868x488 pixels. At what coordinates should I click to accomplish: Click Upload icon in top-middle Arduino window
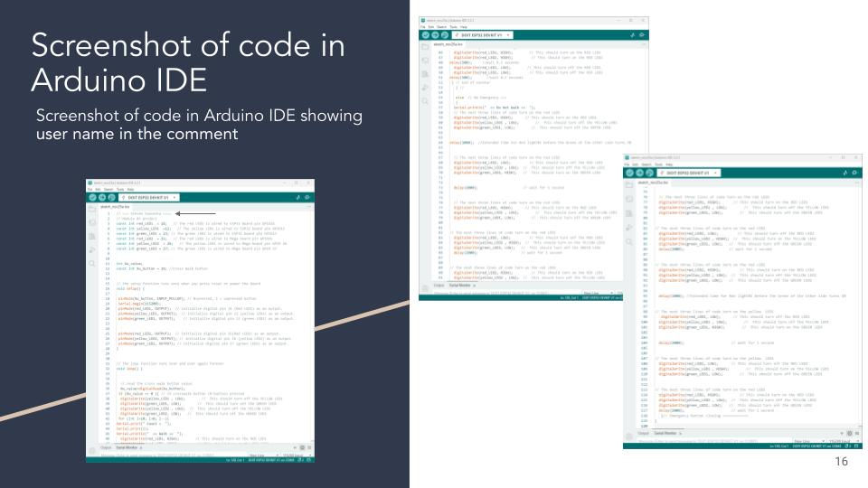tap(435, 35)
